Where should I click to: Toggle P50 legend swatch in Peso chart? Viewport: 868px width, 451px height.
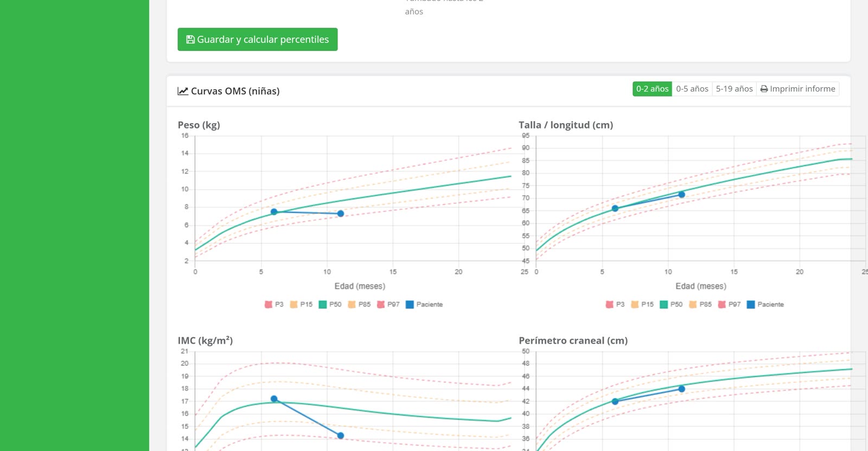323,305
